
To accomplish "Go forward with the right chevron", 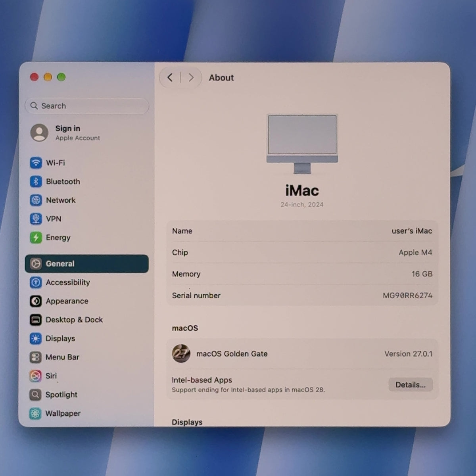I will 191,77.
